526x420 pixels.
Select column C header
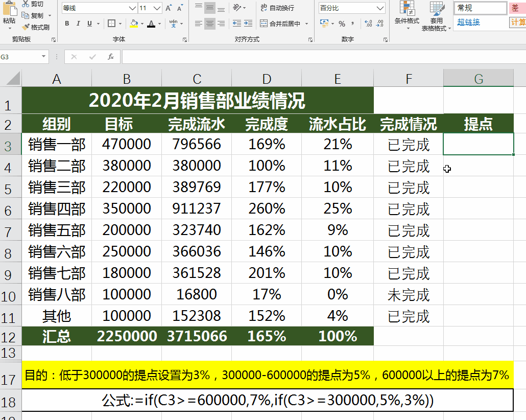[197, 79]
